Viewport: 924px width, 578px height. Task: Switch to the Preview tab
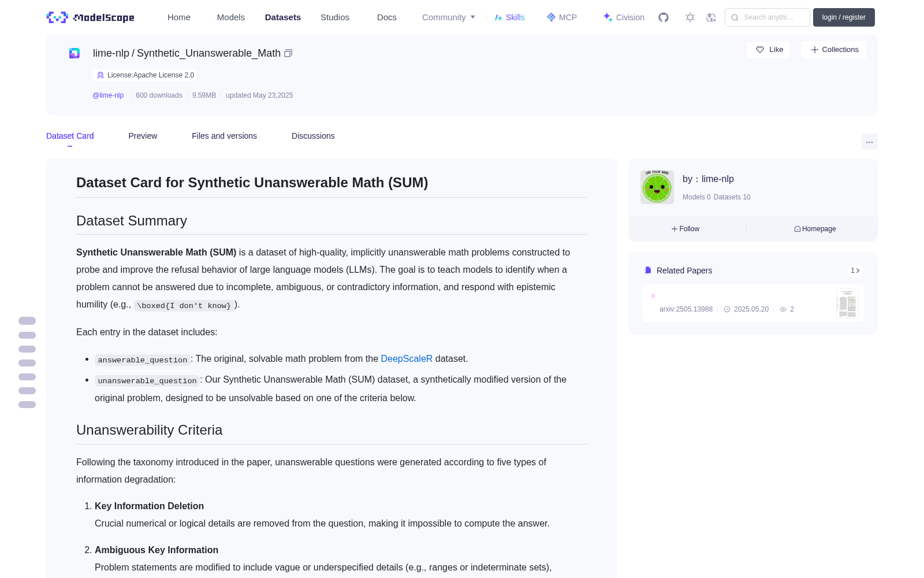143,136
